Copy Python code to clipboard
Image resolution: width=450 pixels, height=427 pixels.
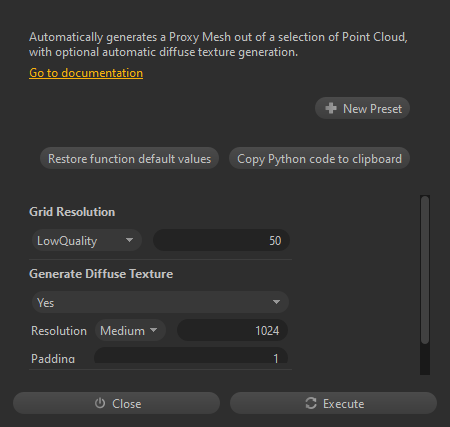click(x=319, y=158)
